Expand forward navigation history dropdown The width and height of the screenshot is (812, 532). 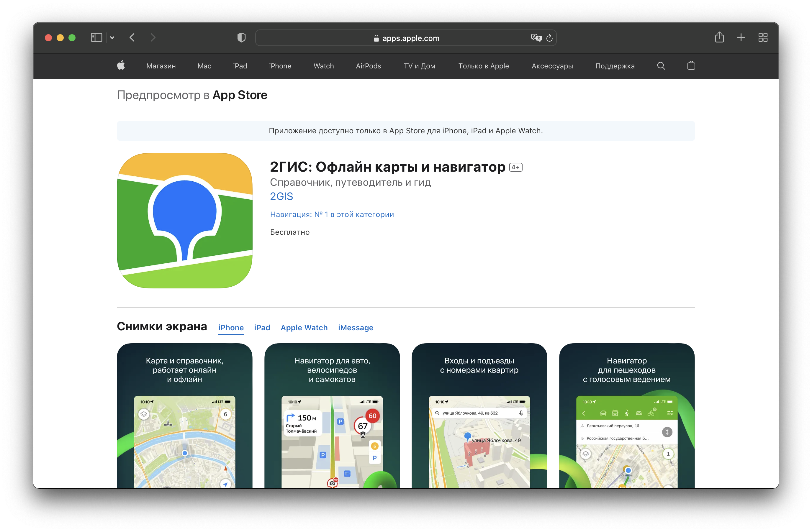pos(155,38)
